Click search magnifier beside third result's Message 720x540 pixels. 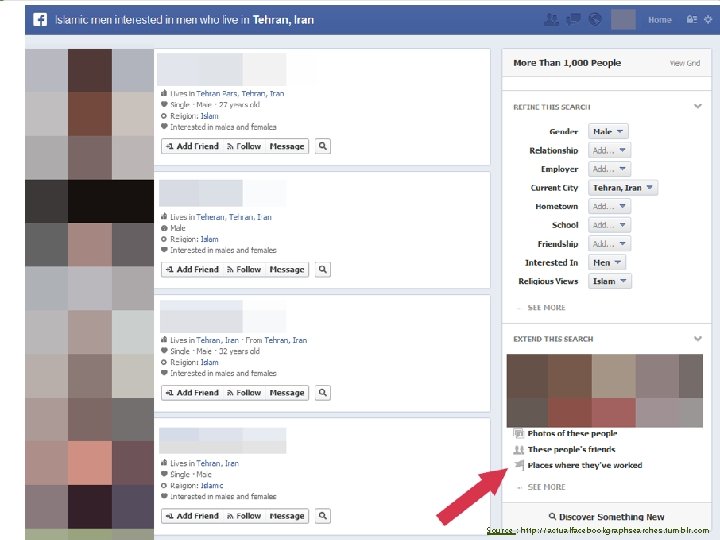coord(323,393)
